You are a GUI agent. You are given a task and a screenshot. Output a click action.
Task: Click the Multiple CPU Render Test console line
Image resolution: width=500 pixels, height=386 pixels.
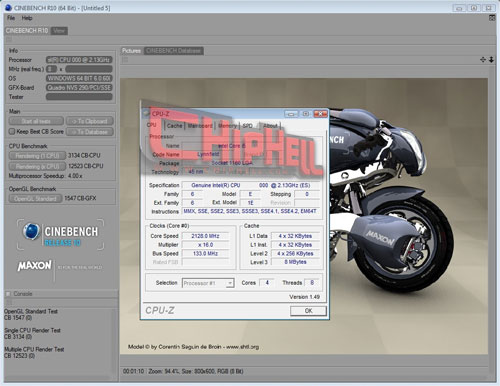pos(34,349)
